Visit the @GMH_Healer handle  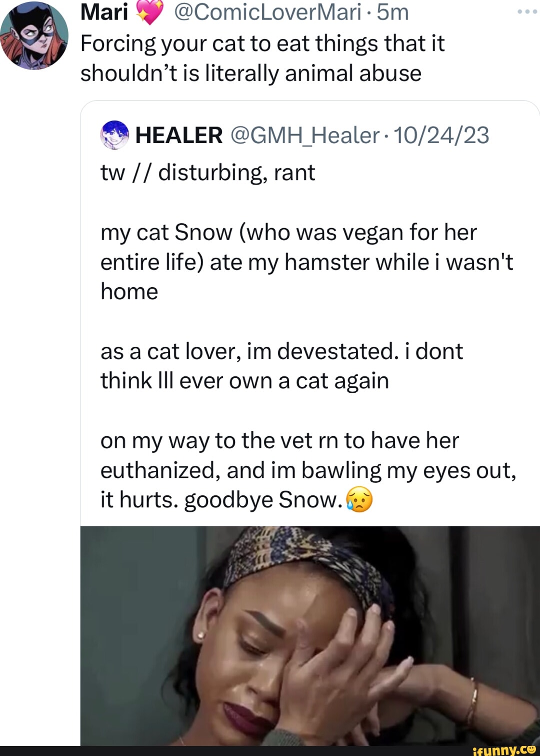pyautogui.click(x=304, y=135)
